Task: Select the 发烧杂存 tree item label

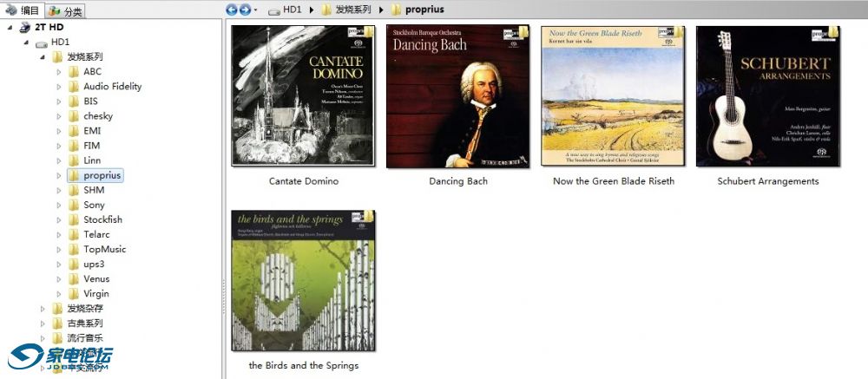Action: tap(85, 309)
